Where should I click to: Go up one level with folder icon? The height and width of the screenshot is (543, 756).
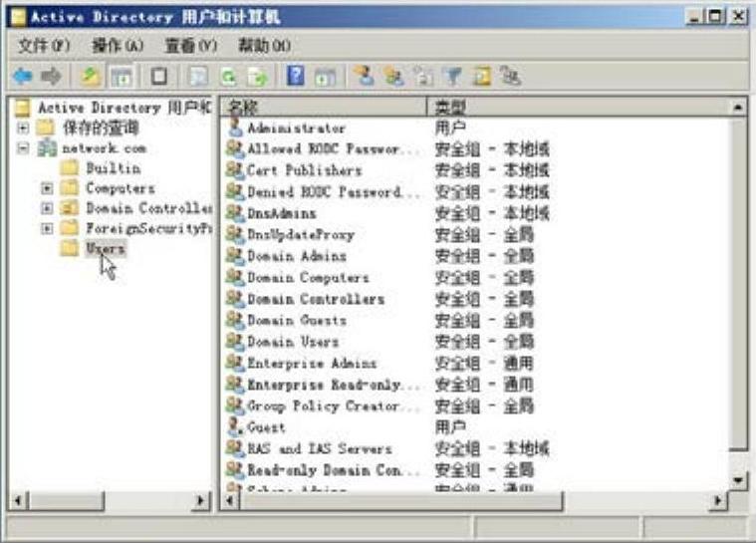click(91, 76)
